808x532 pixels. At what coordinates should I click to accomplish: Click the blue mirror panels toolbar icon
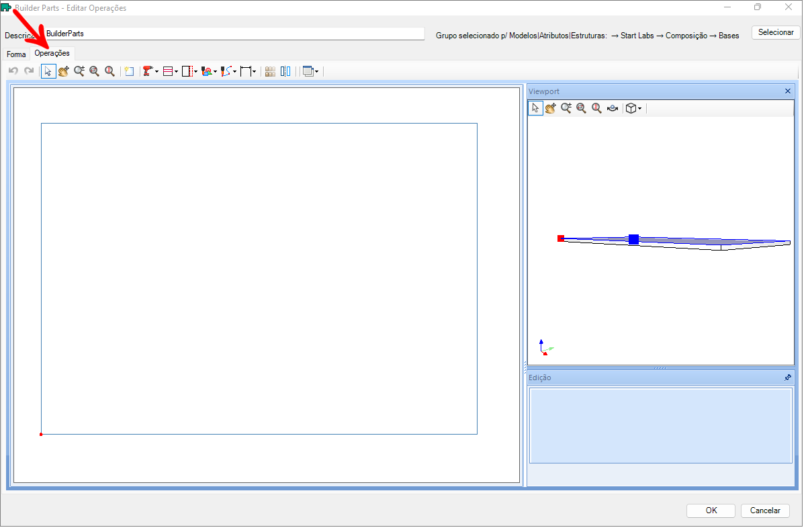[286, 71]
